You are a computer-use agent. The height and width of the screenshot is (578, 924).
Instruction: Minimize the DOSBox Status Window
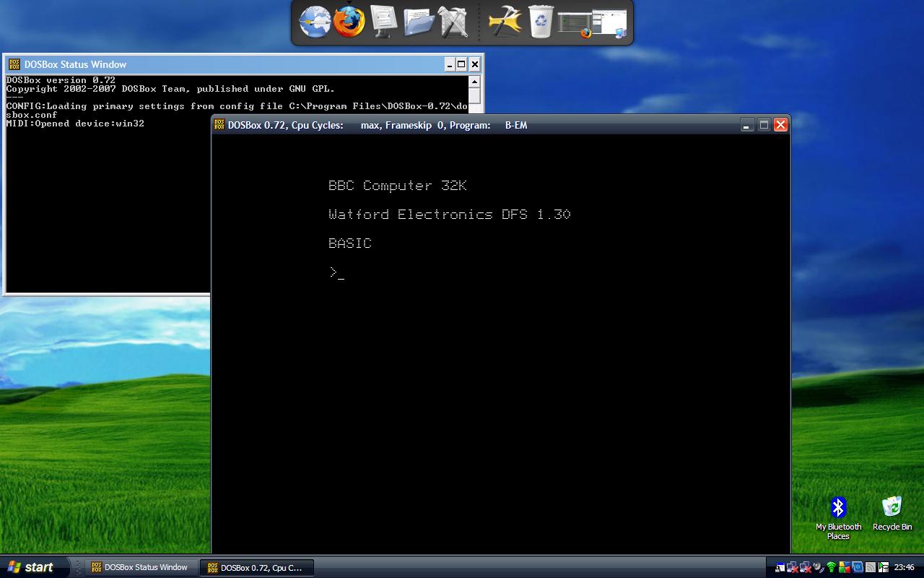coord(449,64)
